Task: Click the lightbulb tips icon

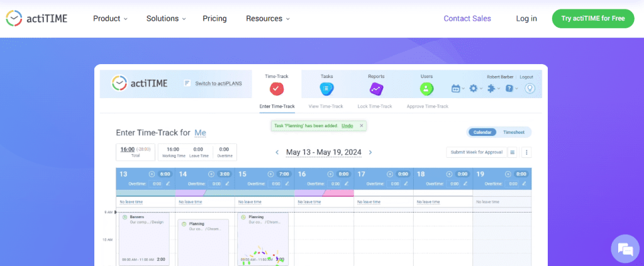Action: tap(530, 88)
